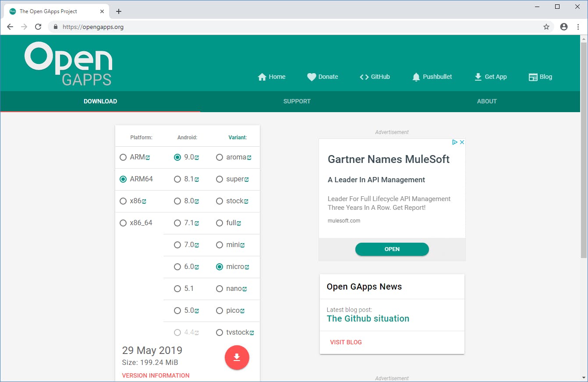588x382 pixels.
Task: Pick the pico variant radio button
Action: [x=220, y=311]
